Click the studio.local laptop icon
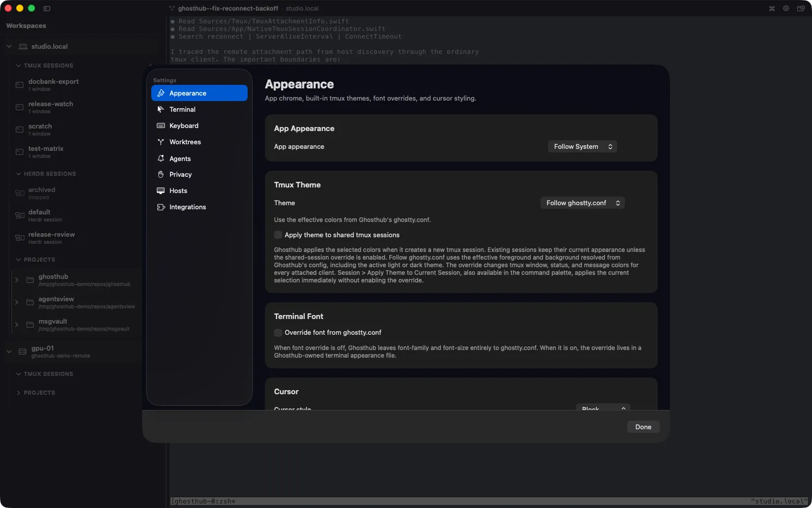This screenshot has height=508, width=812. click(23, 46)
